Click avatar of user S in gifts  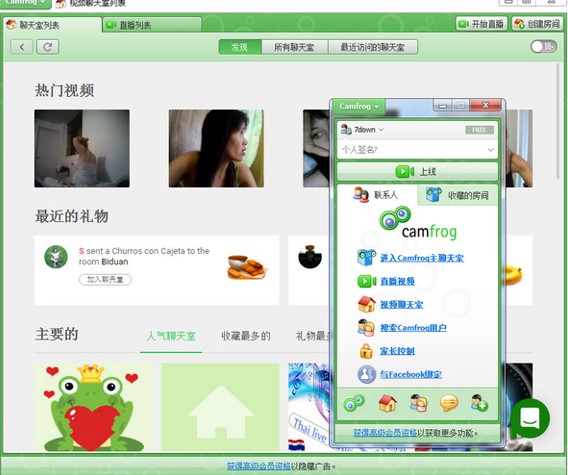click(x=56, y=257)
